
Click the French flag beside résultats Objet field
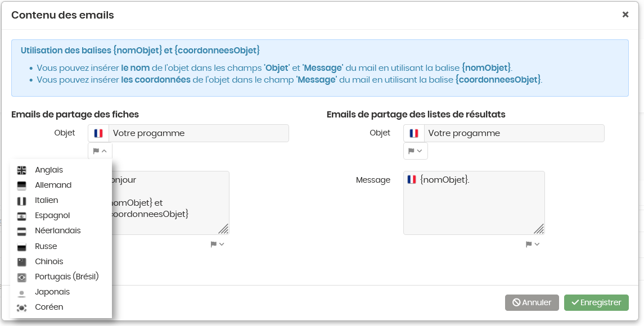pos(414,133)
